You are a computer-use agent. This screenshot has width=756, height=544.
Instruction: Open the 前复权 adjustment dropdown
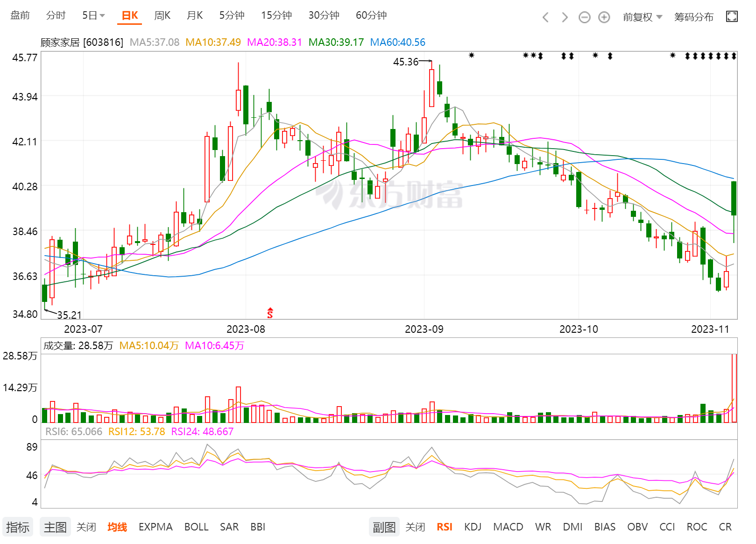[x=643, y=17]
